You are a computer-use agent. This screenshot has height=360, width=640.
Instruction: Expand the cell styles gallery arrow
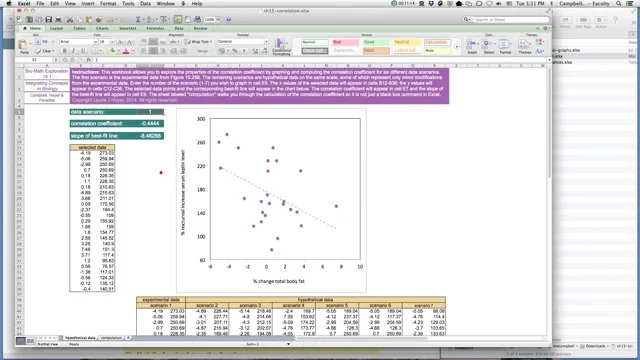pos(457,47)
